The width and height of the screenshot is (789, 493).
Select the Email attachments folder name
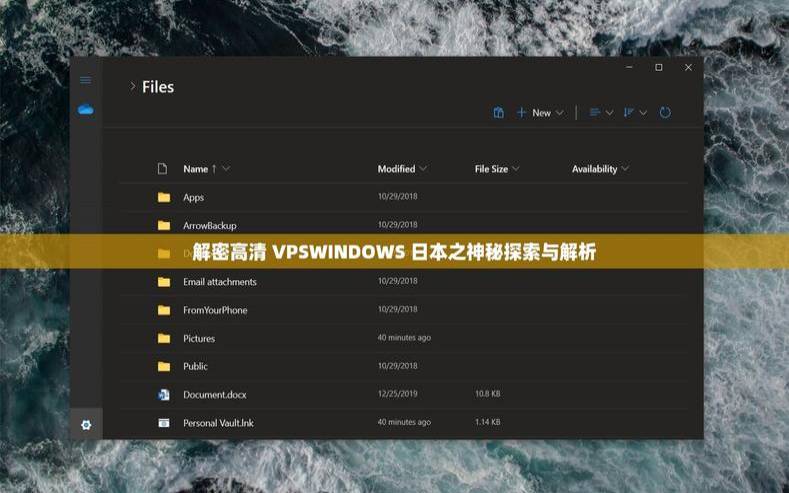pyautogui.click(x=220, y=282)
